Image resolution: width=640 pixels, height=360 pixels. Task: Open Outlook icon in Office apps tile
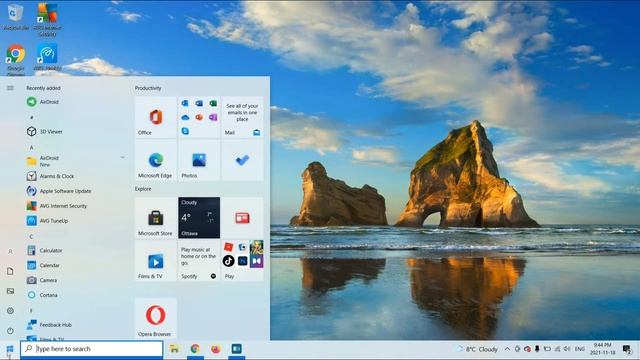(185, 103)
